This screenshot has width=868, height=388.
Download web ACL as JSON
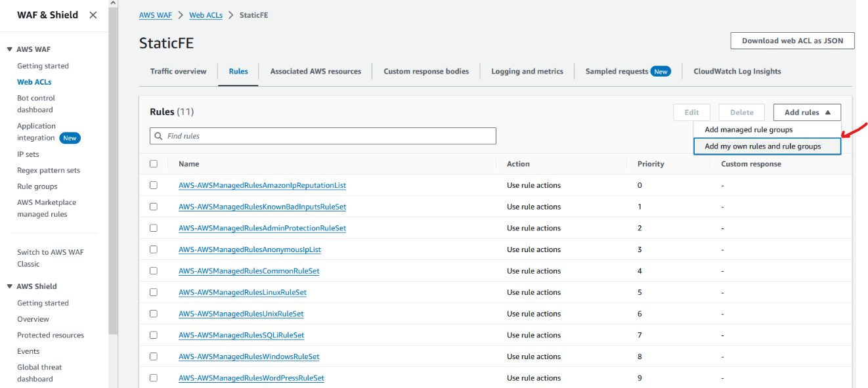792,41
